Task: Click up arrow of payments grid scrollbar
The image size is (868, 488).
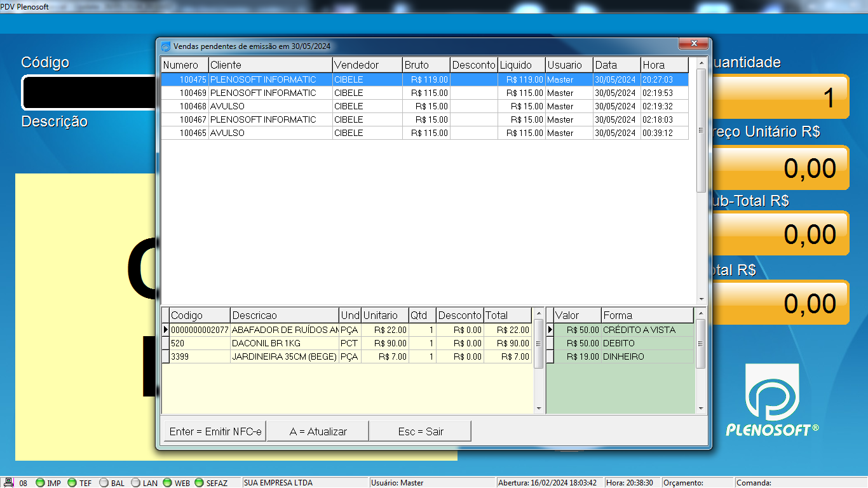Action: point(702,313)
